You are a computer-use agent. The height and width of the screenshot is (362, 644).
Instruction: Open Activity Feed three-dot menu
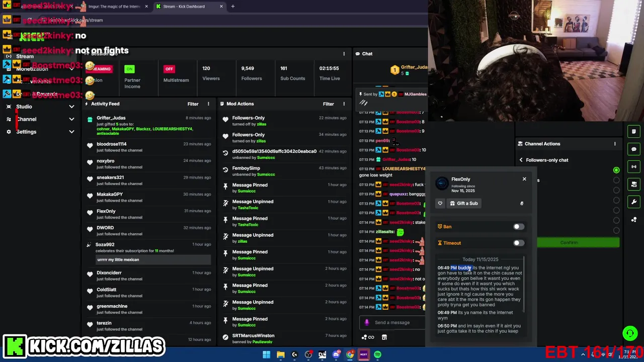[208, 104]
